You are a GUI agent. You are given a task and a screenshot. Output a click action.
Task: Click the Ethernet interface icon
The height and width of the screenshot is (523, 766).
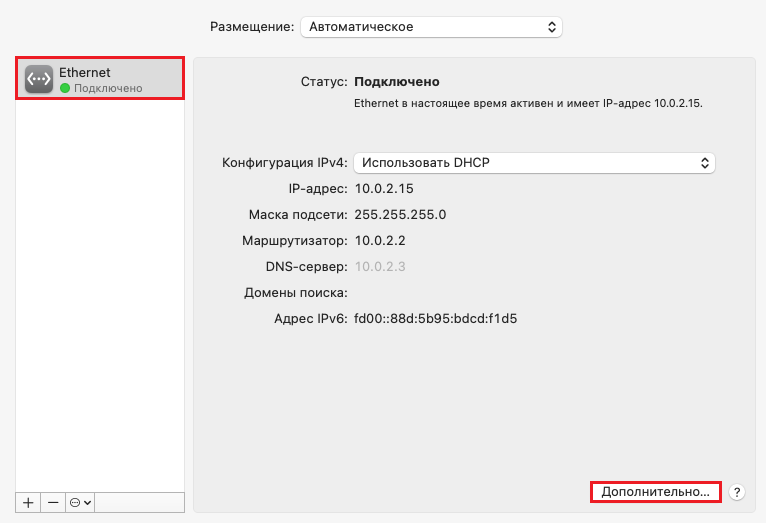pyautogui.click(x=39, y=79)
